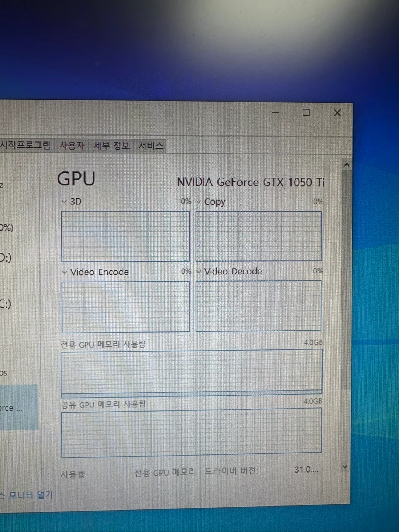Click the driver version value 31.0...
This screenshot has width=399, height=532.
[306, 470]
